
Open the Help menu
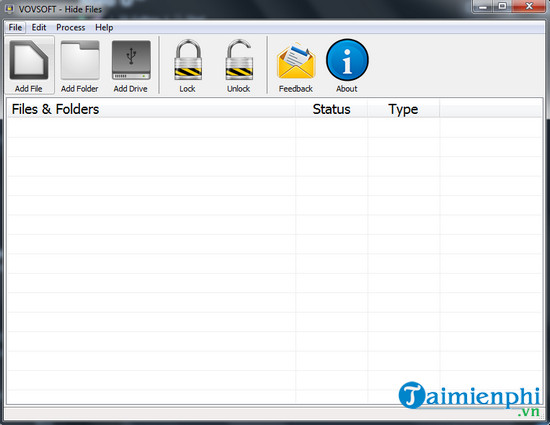pos(104,27)
